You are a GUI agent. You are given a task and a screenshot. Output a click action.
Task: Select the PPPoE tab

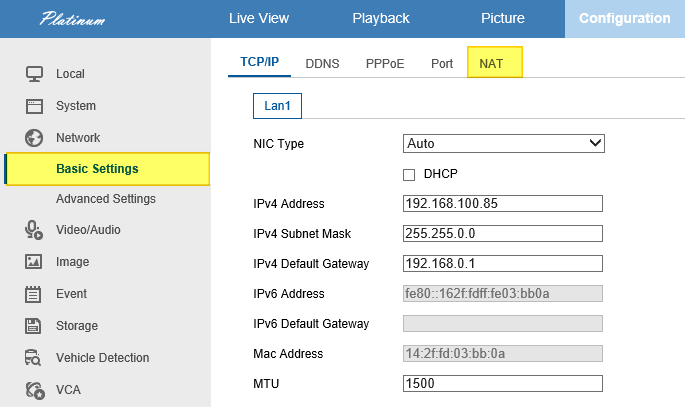point(385,63)
